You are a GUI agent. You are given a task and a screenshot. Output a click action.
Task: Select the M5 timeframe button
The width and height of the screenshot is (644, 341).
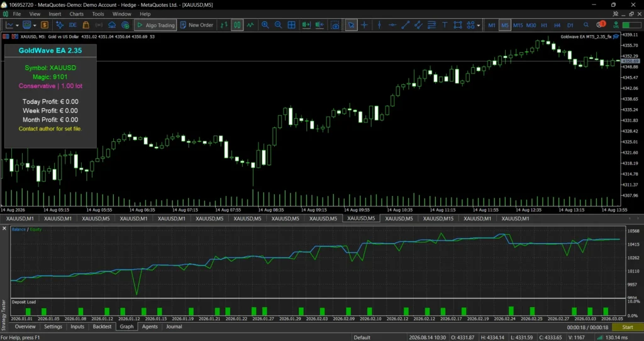tap(505, 25)
